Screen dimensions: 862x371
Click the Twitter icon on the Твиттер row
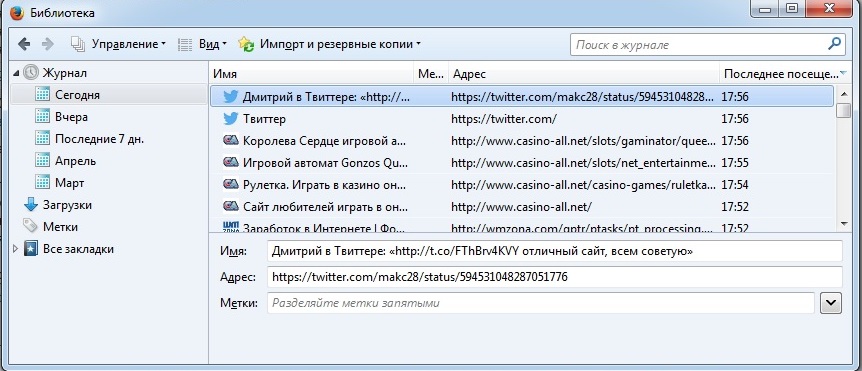tap(230, 119)
